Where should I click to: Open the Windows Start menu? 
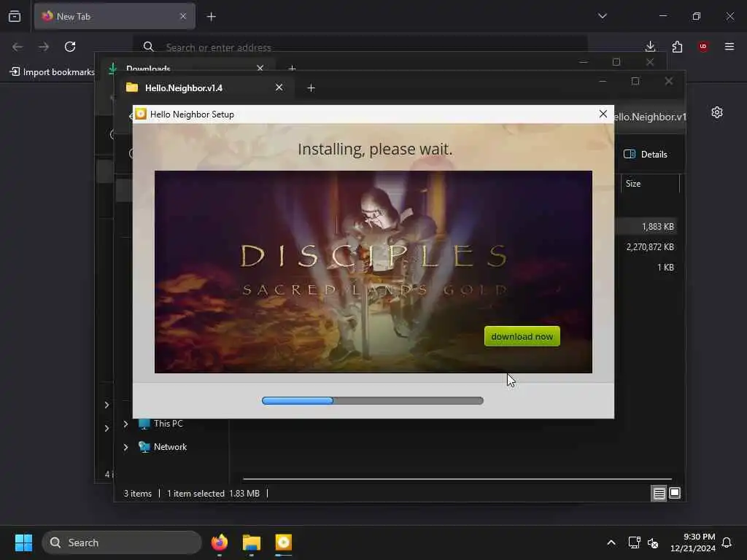pyautogui.click(x=23, y=542)
